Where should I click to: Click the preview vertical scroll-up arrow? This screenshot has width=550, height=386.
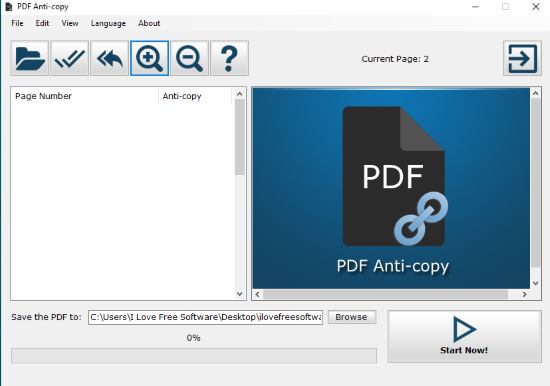click(x=535, y=93)
